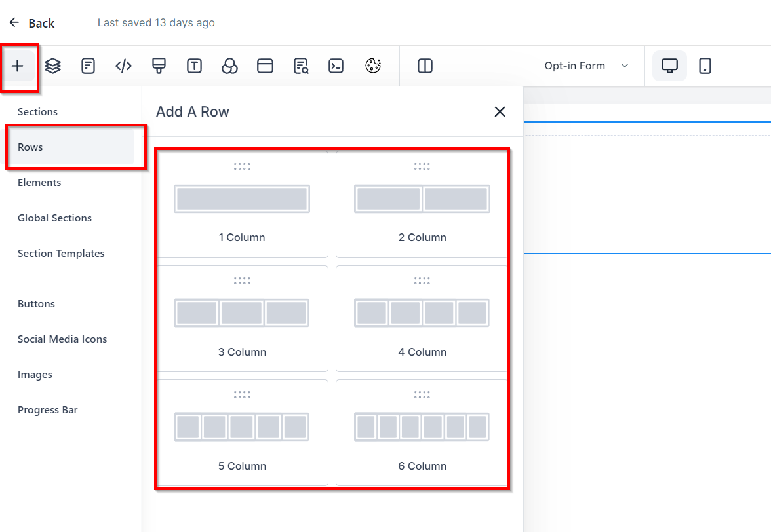The height and width of the screenshot is (532, 771).
Task: Open the layers panel icon
Action: pyautogui.click(x=53, y=66)
